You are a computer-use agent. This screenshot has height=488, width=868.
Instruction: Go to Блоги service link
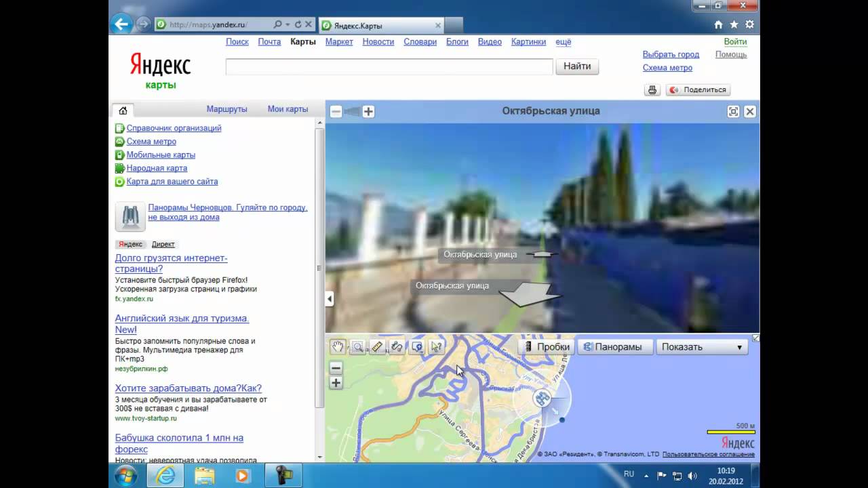457,42
